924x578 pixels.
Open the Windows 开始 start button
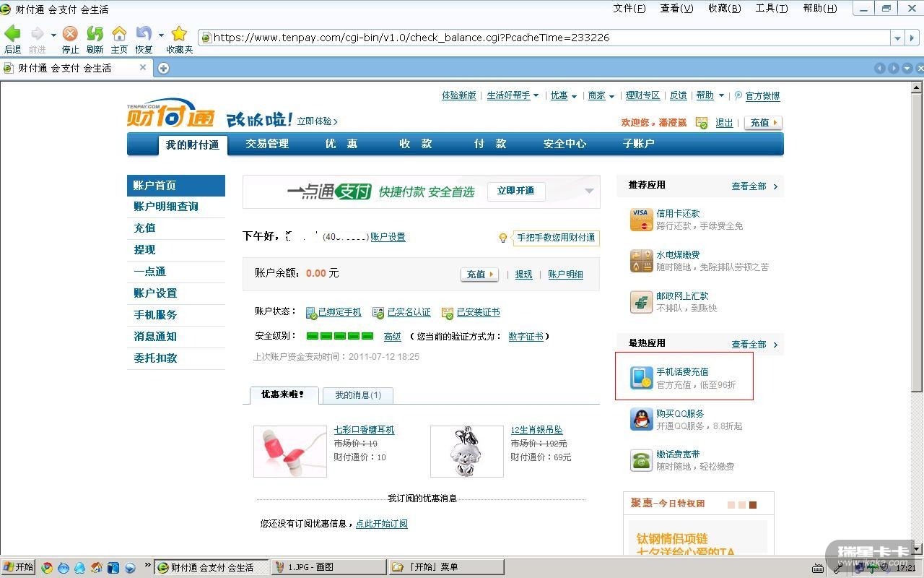[19, 567]
